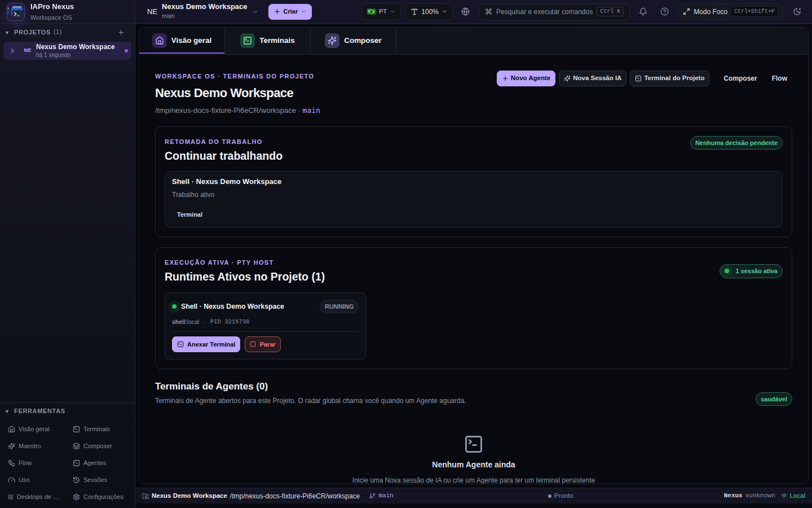Toggle dark mode with the moon icon
The image size is (812, 508).
point(797,11)
